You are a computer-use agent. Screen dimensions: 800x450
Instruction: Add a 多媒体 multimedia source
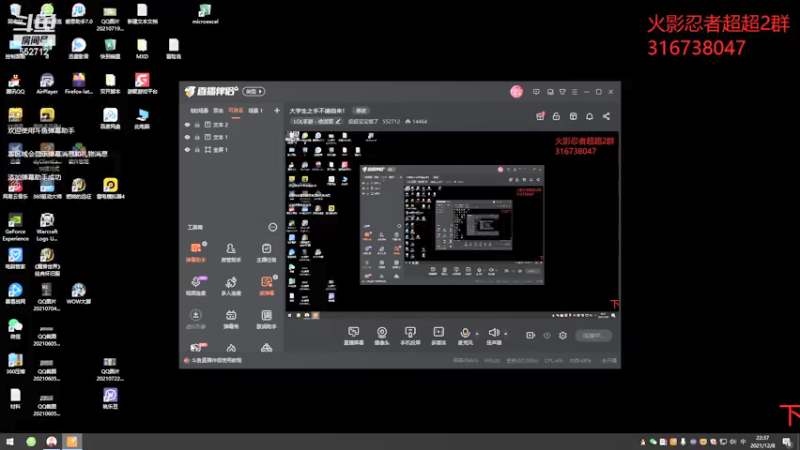438,336
